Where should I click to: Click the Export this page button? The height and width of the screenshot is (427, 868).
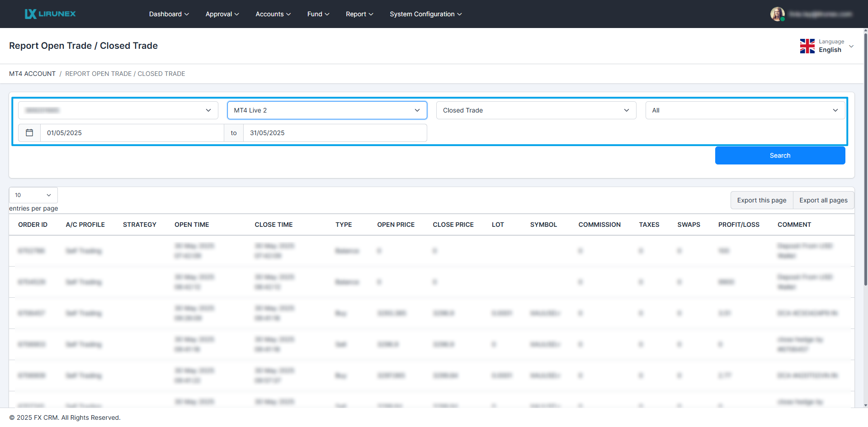(761, 200)
